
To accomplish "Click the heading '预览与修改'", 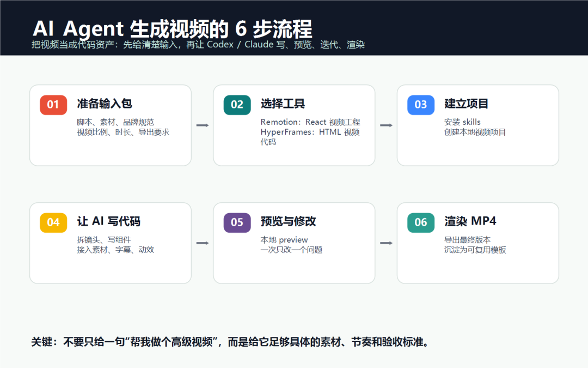I will tap(289, 221).
